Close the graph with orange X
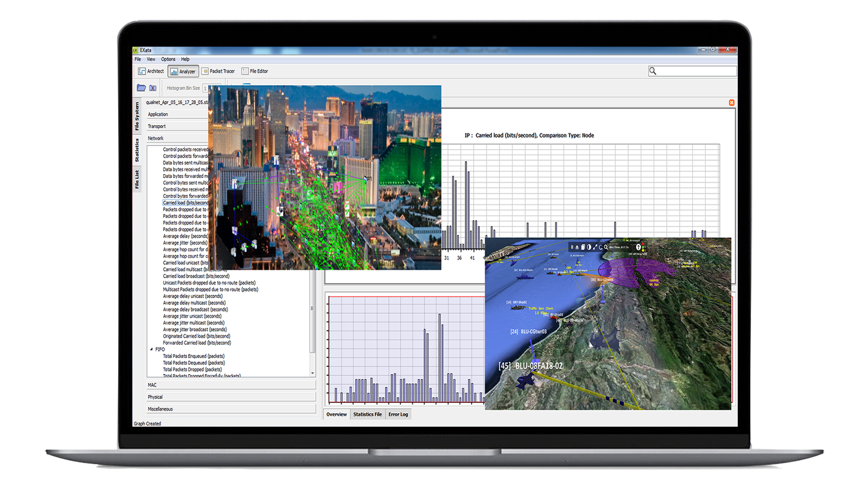The height and width of the screenshot is (488, 868). coord(731,102)
